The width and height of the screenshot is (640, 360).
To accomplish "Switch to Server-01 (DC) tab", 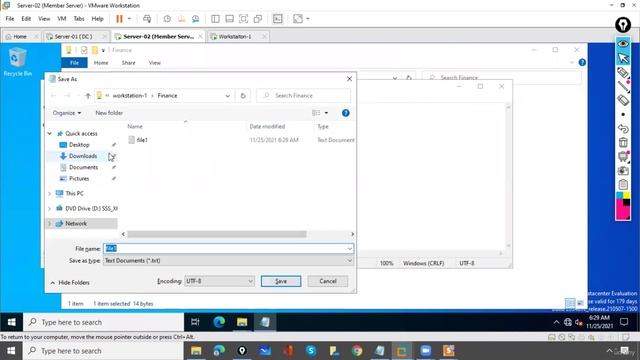I will [73, 36].
